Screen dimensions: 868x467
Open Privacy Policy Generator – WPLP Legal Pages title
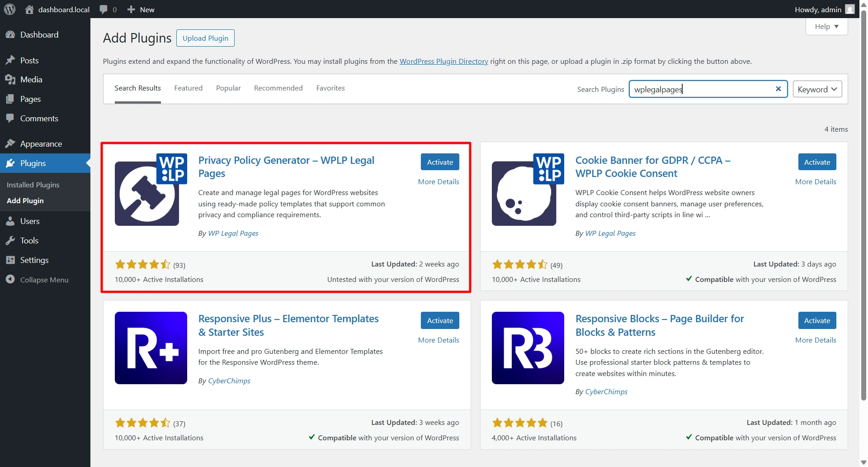(x=286, y=167)
